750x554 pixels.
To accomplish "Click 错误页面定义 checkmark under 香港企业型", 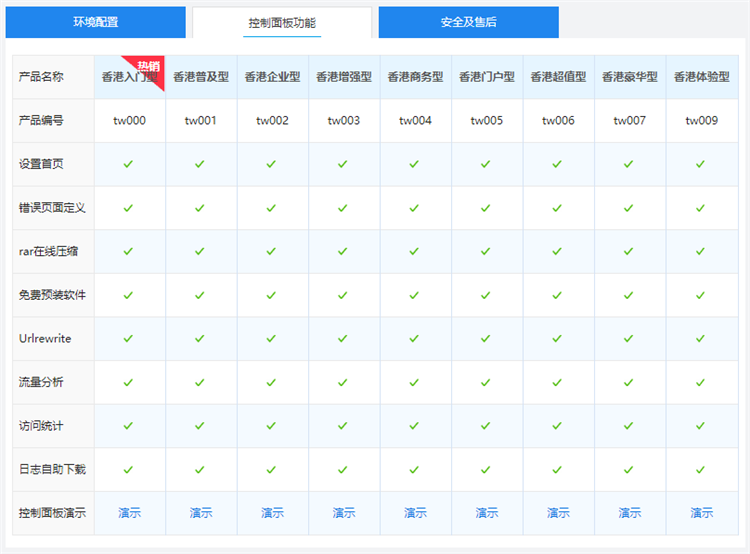I will tap(272, 208).
